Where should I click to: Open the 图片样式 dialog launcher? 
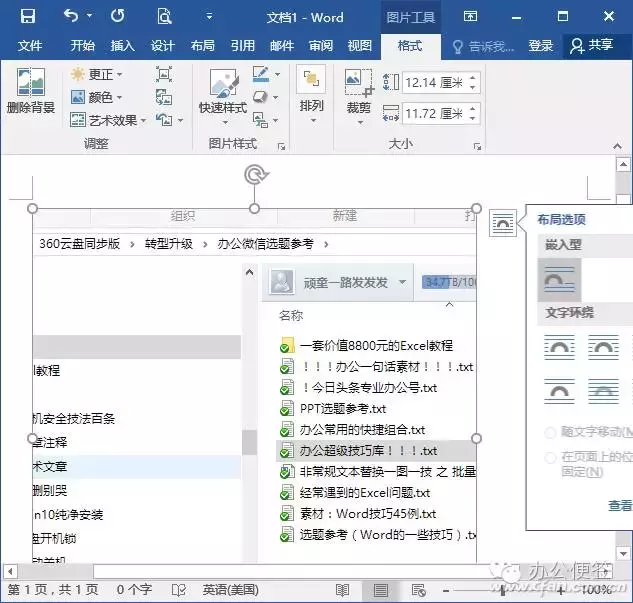pyautogui.click(x=281, y=147)
